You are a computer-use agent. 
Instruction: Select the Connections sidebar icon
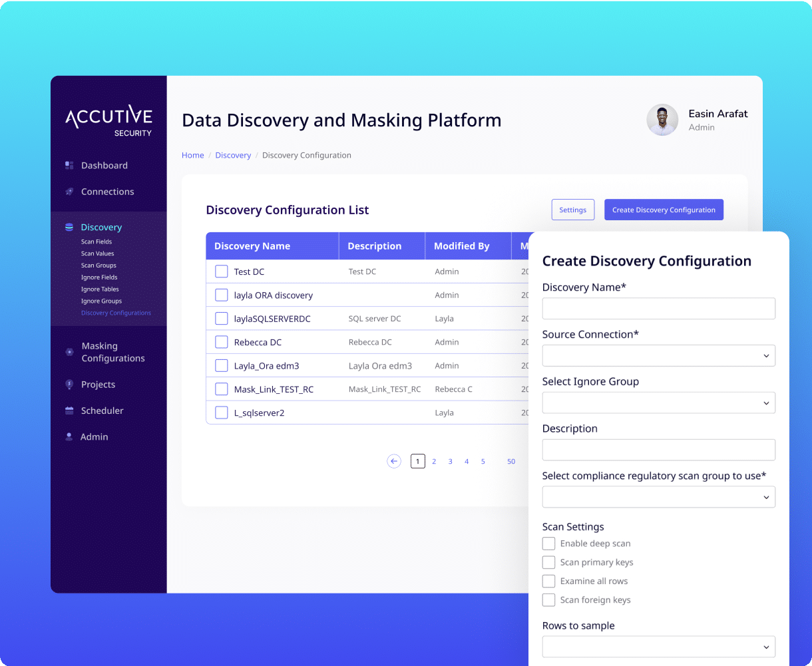[69, 192]
